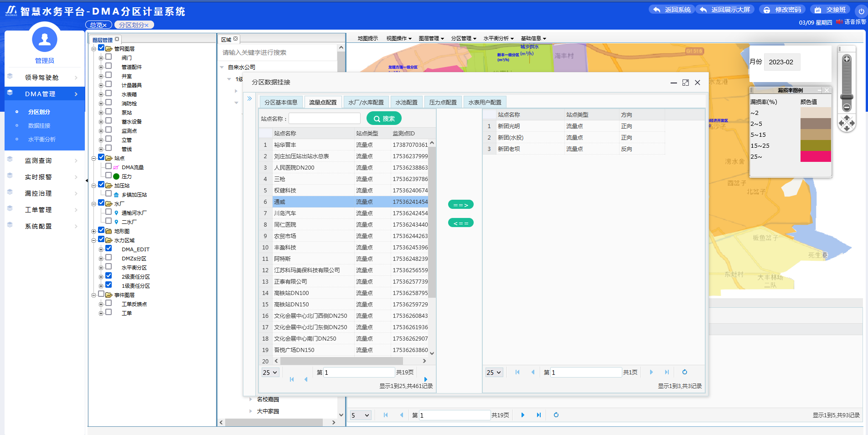Screen dimensions: 868x435
Task: Click the map pan direction control
Action: click(847, 123)
